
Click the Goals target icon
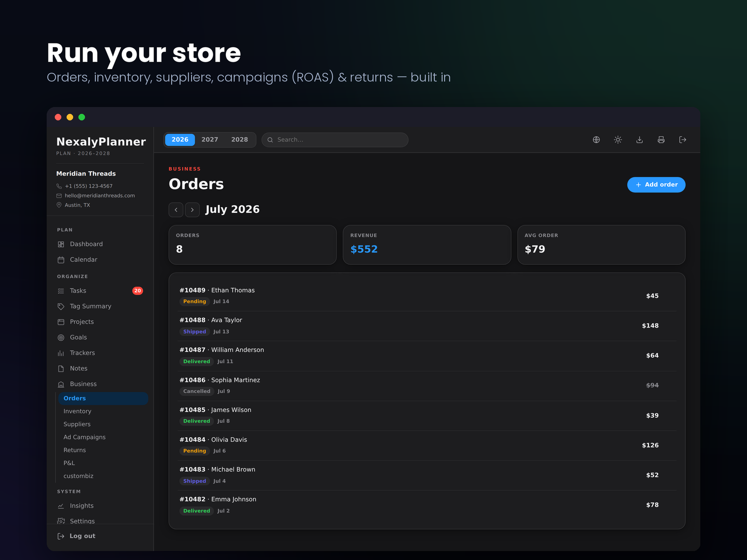click(61, 337)
